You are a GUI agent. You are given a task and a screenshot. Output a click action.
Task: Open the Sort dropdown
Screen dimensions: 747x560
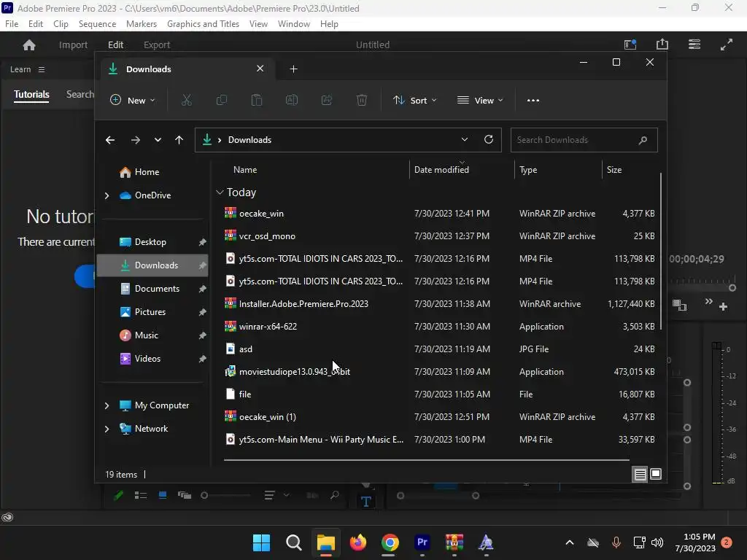pos(414,101)
